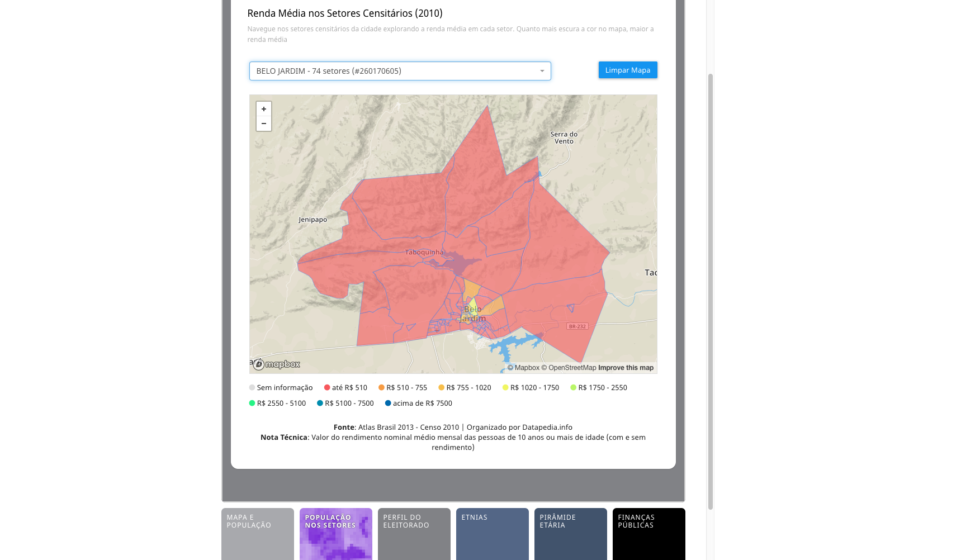
Task: Zoom in on the map
Action: pos(264,109)
